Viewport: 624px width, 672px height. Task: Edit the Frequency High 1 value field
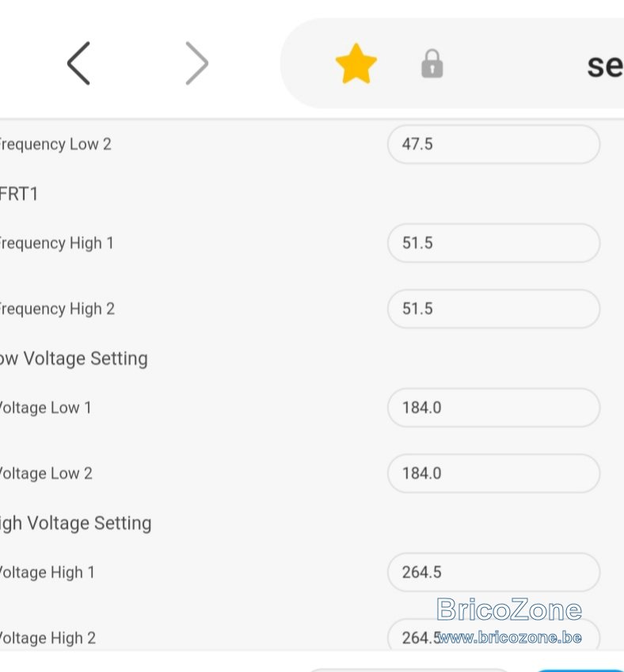pyautogui.click(x=493, y=243)
